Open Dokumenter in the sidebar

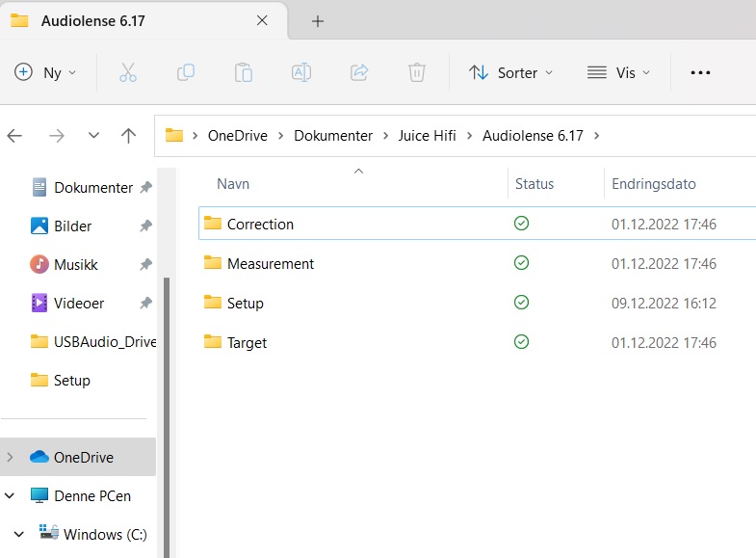[x=82, y=187]
